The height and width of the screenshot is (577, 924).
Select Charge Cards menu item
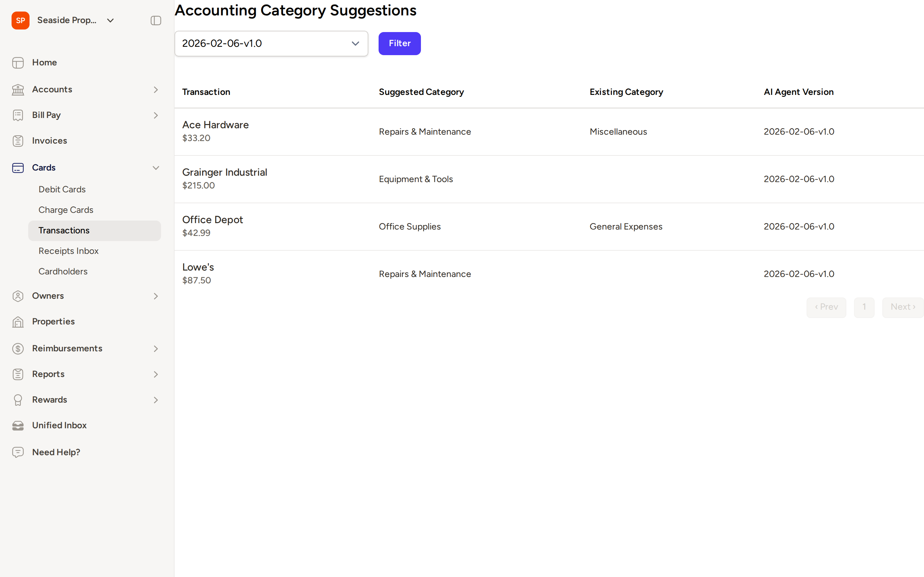point(66,210)
